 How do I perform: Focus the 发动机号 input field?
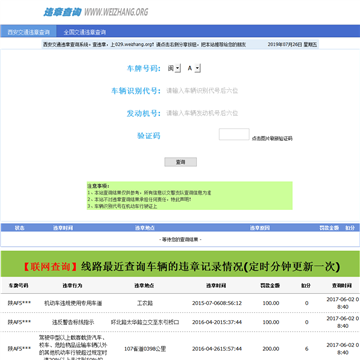(202, 113)
